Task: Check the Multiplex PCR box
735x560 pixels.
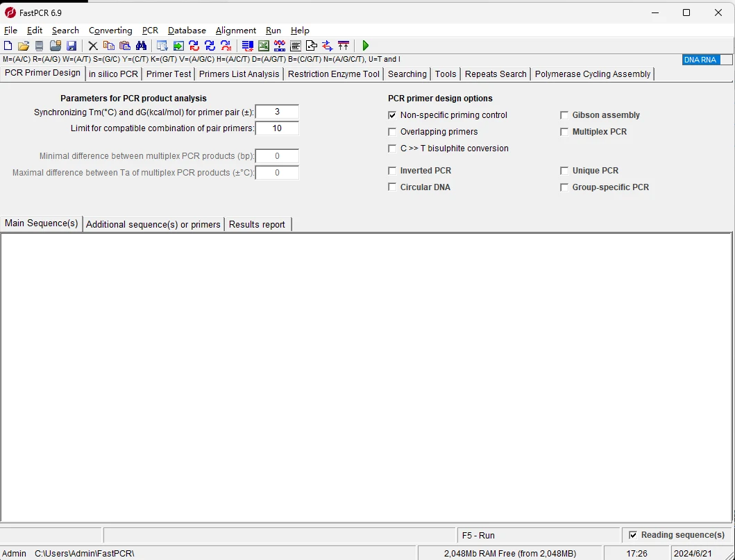Action: click(x=564, y=132)
